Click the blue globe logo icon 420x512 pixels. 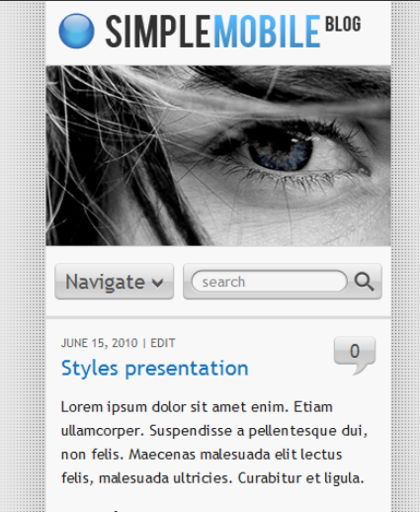(76, 31)
